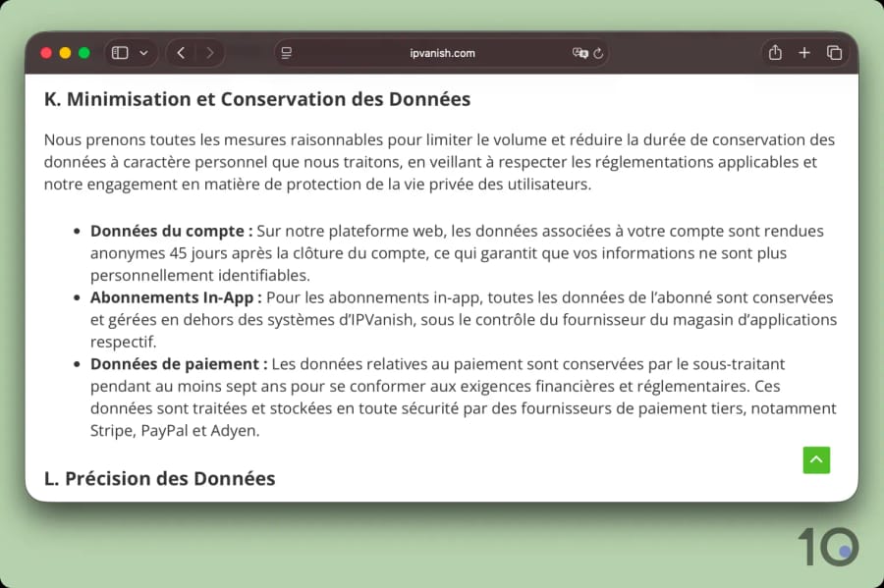
Task: Open the Share menu
Action: [x=775, y=53]
